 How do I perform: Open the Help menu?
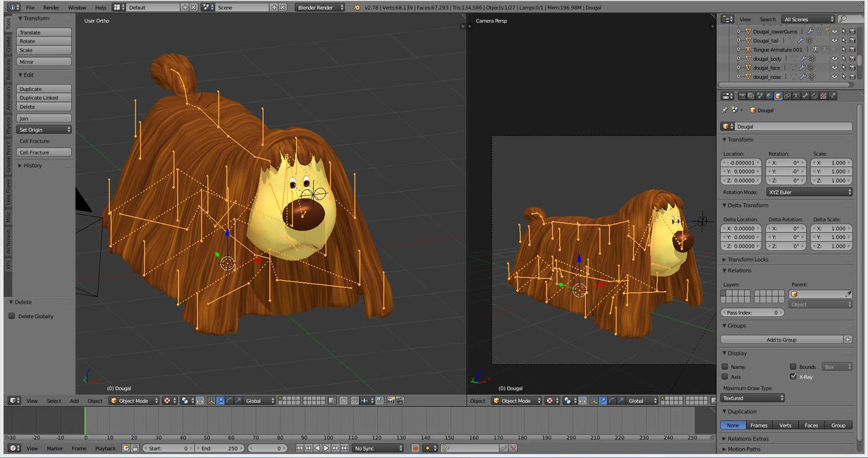coord(101,8)
